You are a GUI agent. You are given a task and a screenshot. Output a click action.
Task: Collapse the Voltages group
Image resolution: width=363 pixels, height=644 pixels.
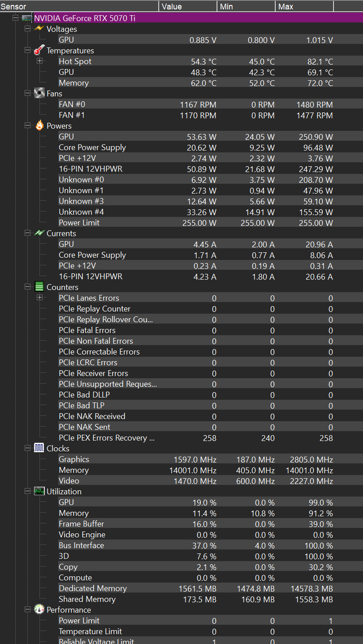28,29
